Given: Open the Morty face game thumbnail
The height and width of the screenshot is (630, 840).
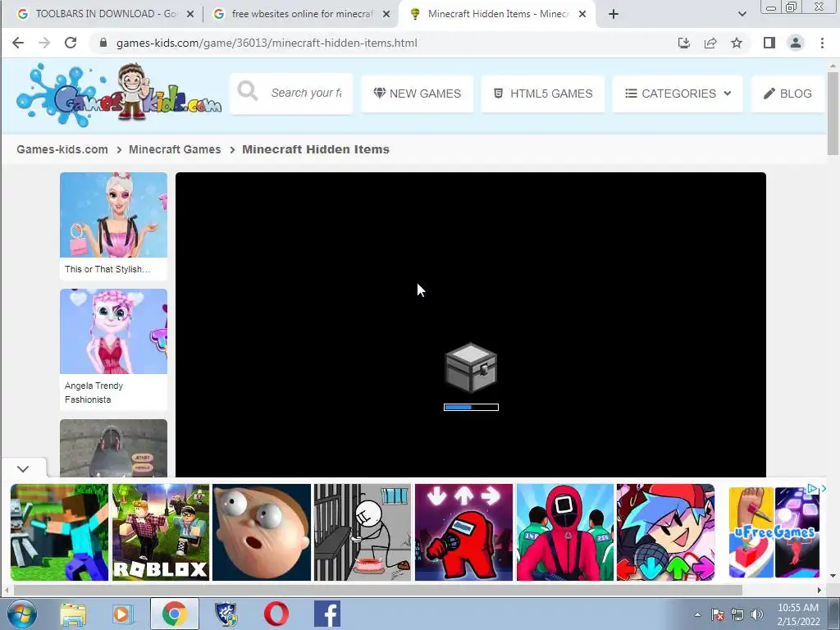Looking at the screenshot, I should point(262,532).
